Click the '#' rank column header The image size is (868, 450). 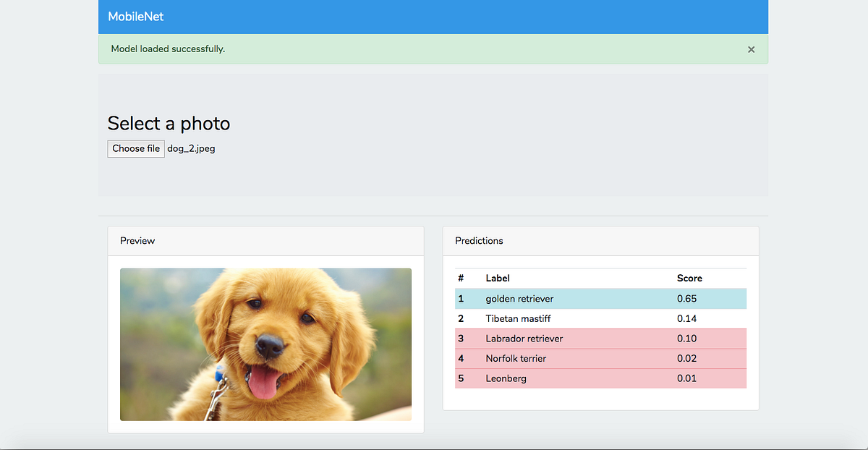coord(461,278)
